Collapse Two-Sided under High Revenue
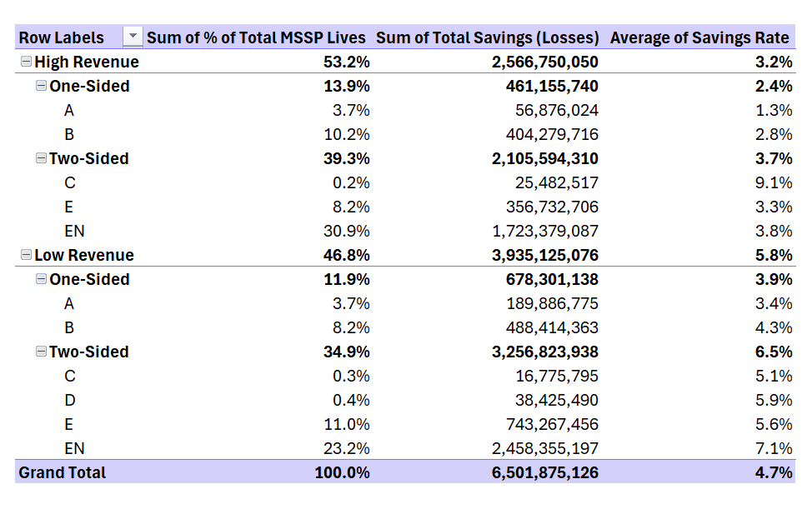The image size is (812, 509). [41, 159]
